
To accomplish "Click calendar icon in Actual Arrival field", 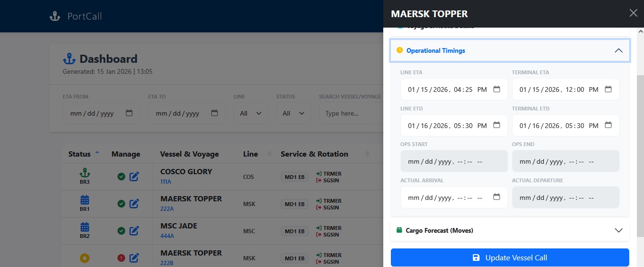I will [496, 198].
